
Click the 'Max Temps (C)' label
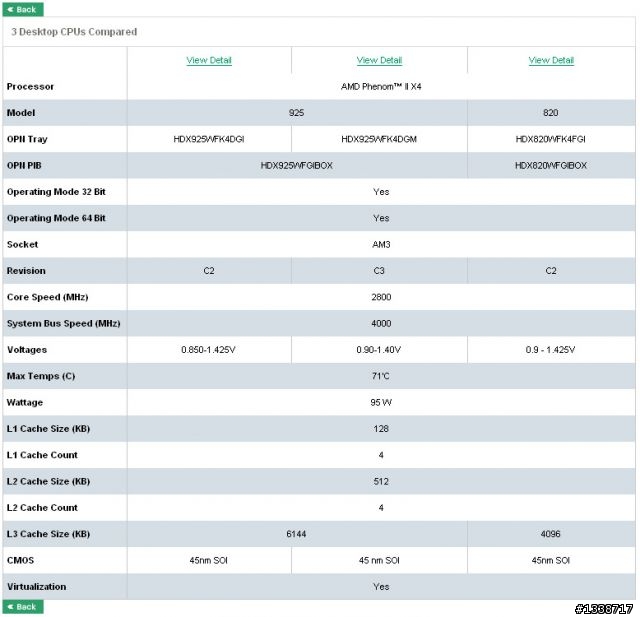tap(41, 376)
